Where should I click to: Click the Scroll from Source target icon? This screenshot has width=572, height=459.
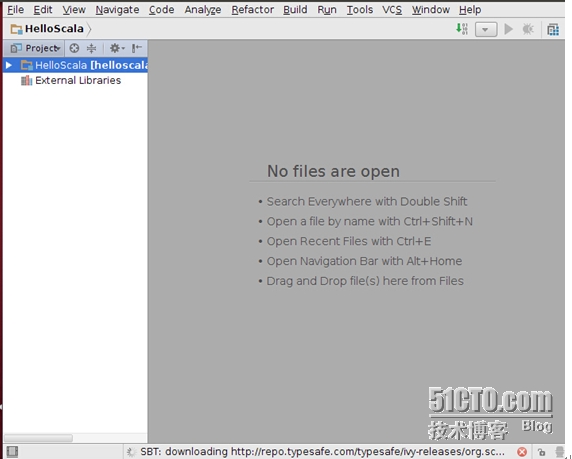click(74, 48)
